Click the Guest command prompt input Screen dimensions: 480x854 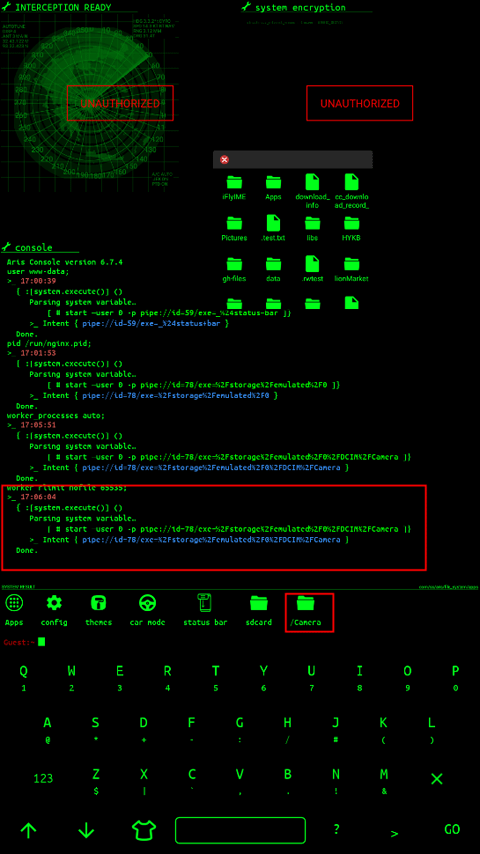click(240, 642)
